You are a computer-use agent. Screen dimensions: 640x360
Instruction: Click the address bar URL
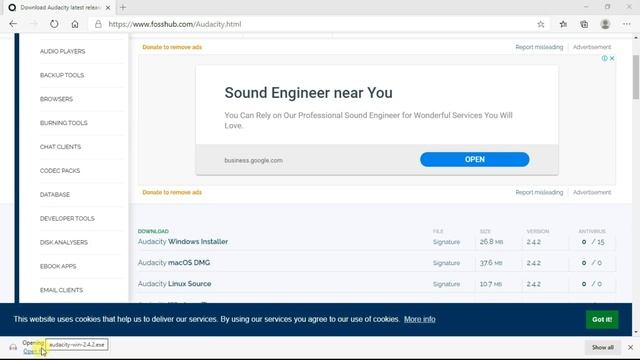pyautogui.click(x=175, y=24)
